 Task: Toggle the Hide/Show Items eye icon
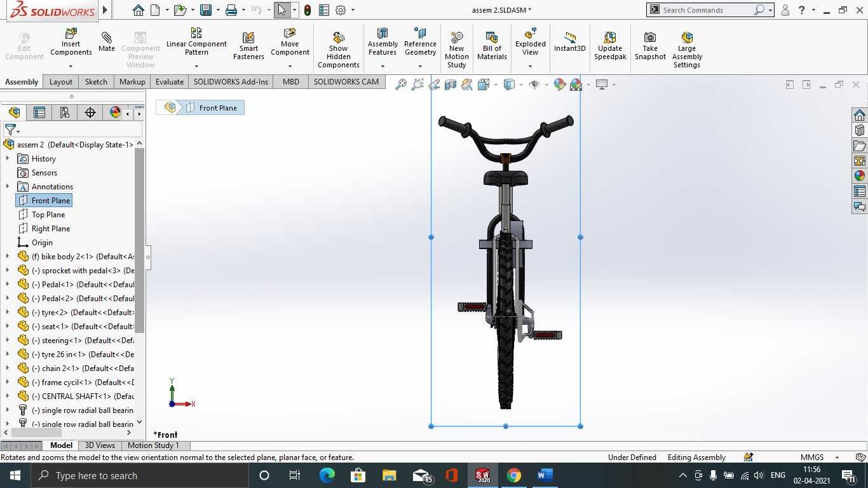click(x=534, y=85)
